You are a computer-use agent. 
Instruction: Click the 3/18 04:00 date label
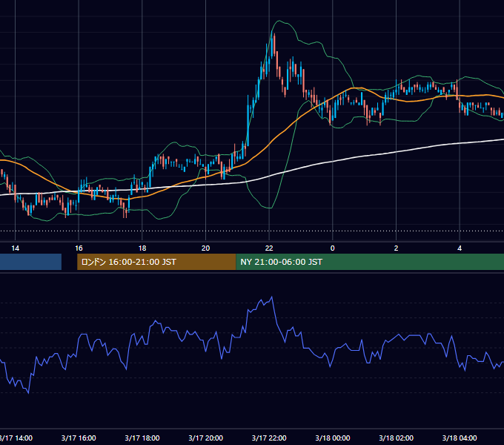click(460, 438)
